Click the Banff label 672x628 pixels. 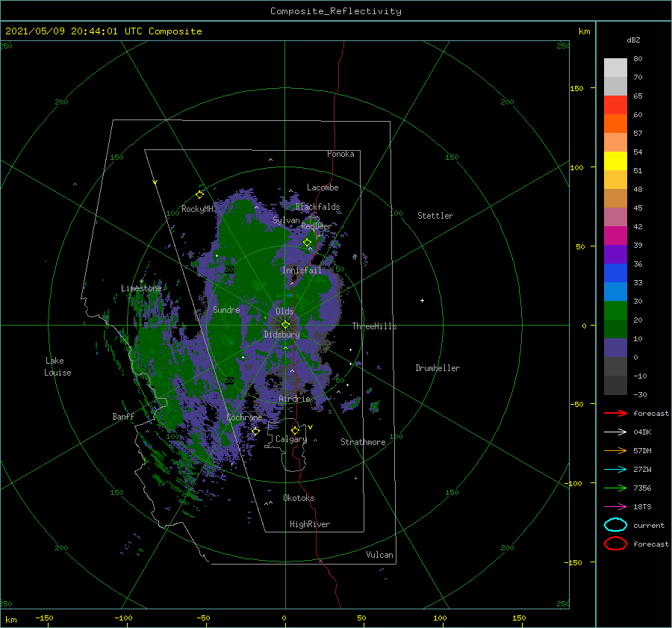tap(123, 417)
